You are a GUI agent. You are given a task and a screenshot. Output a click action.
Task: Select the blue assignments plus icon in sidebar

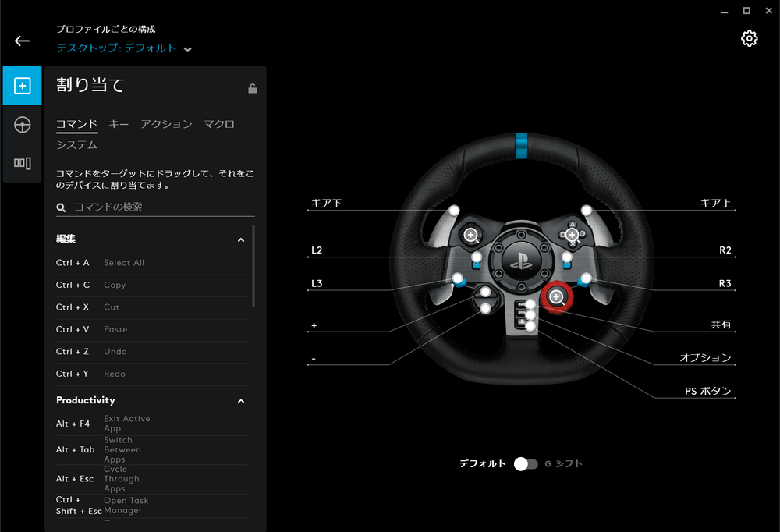(x=22, y=85)
